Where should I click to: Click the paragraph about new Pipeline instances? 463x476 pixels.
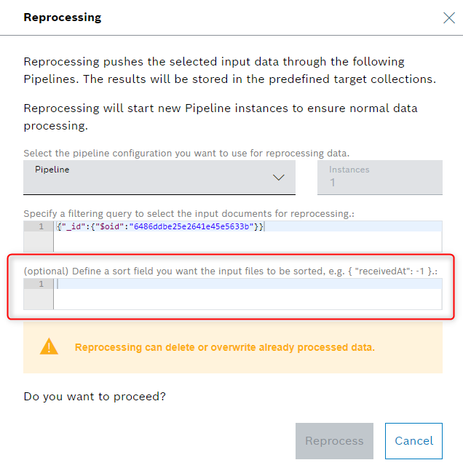pyautogui.click(x=220, y=116)
